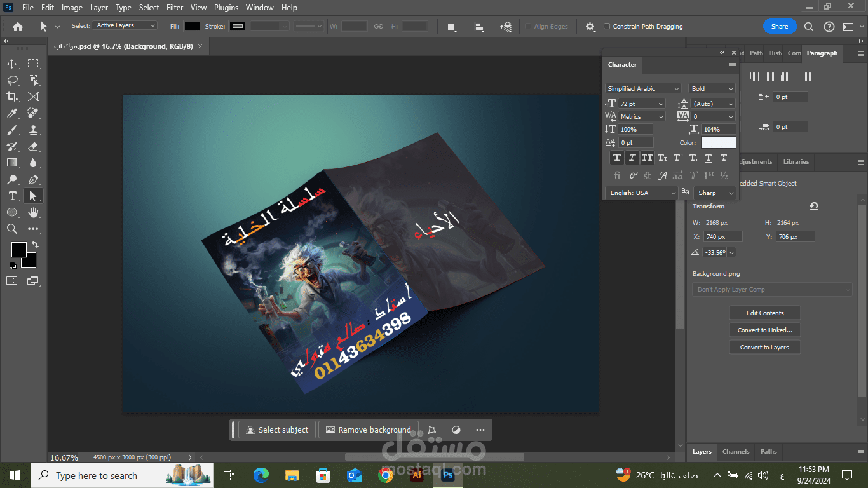Screen dimensions: 868x488
Task: Toggle Small Caps in Character panel
Action: [x=662, y=158]
